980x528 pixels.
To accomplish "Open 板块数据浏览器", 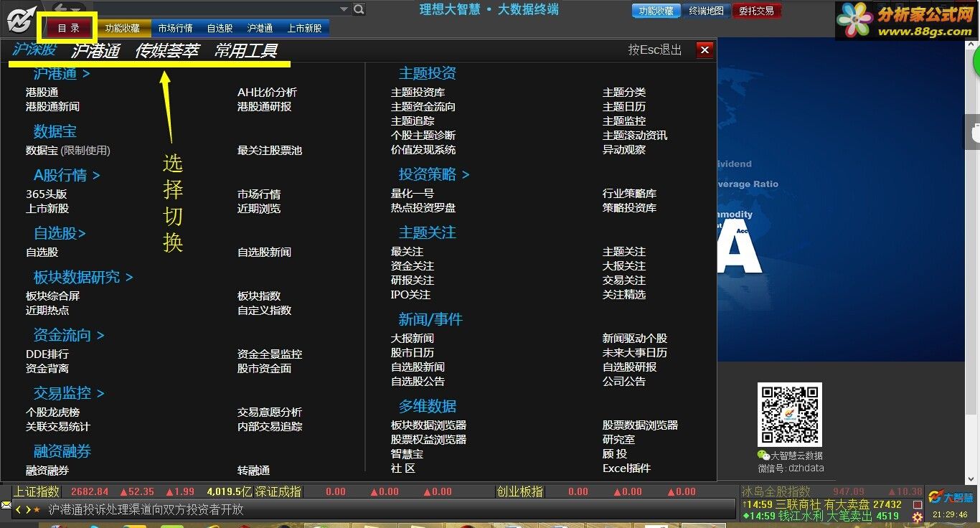I will [428, 425].
